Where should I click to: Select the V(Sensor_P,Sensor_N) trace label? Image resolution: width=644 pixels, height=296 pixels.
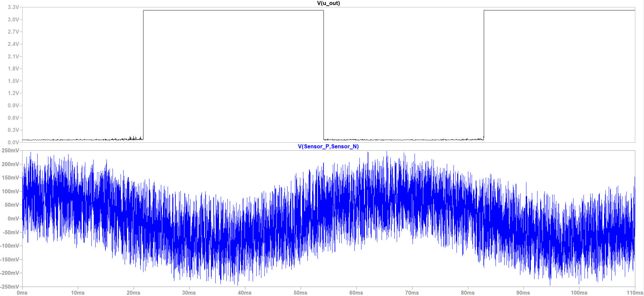point(328,147)
